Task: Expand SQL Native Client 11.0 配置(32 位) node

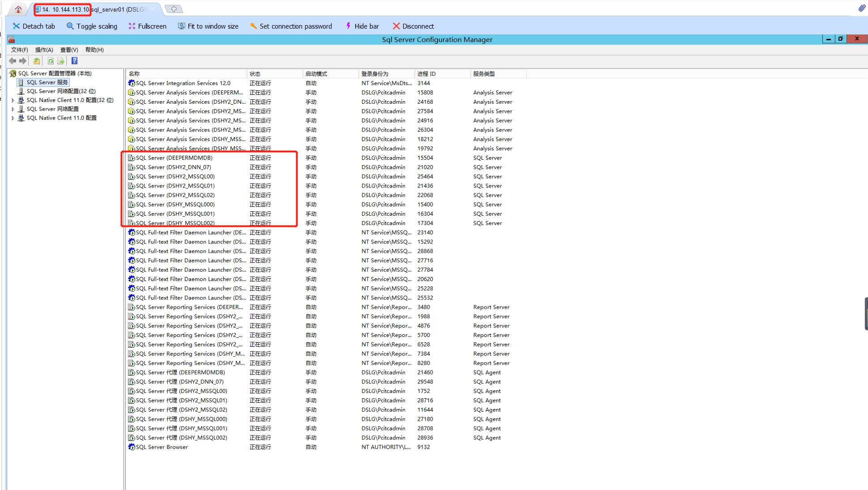Action: pos(13,100)
